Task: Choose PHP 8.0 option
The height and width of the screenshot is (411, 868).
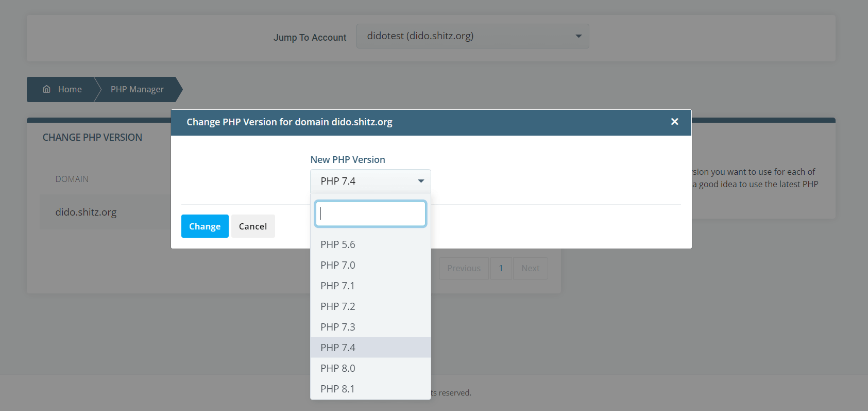Action: pos(370,368)
